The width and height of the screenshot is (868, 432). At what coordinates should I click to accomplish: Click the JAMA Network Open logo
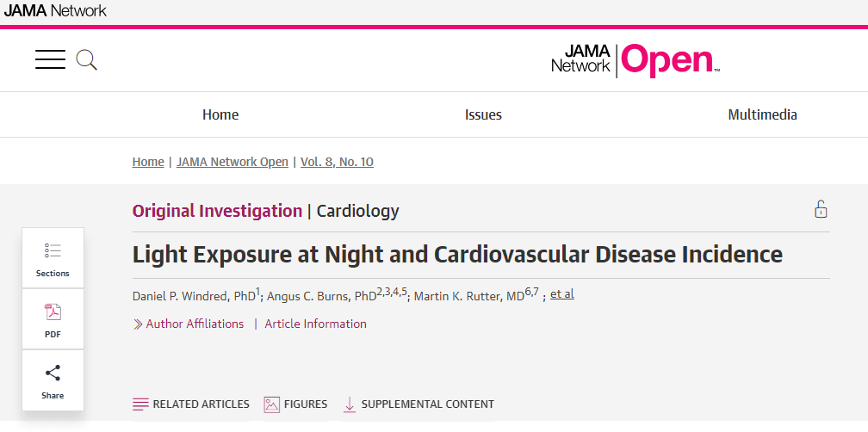pyautogui.click(x=635, y=59)
